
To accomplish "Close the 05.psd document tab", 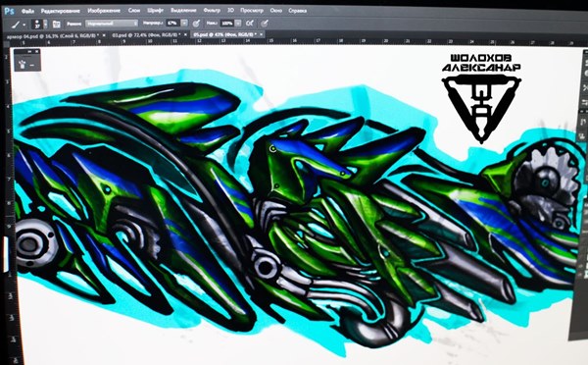I will [x=262, y=34].
